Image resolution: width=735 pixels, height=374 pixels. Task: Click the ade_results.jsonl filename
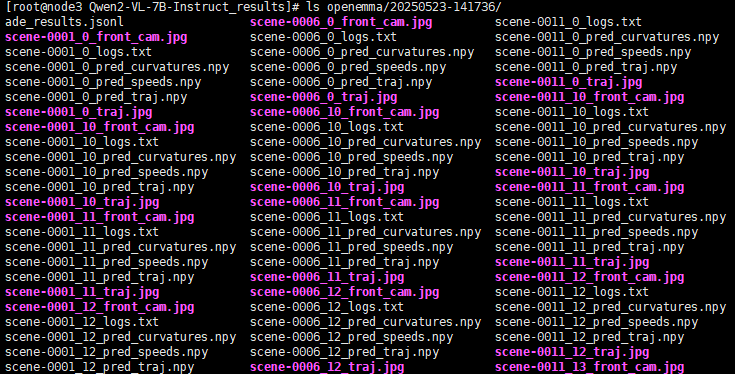click(x=64, y=22)
